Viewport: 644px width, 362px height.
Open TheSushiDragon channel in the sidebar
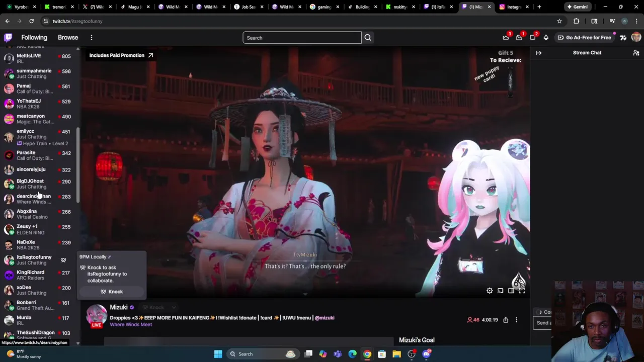[39, 335]
